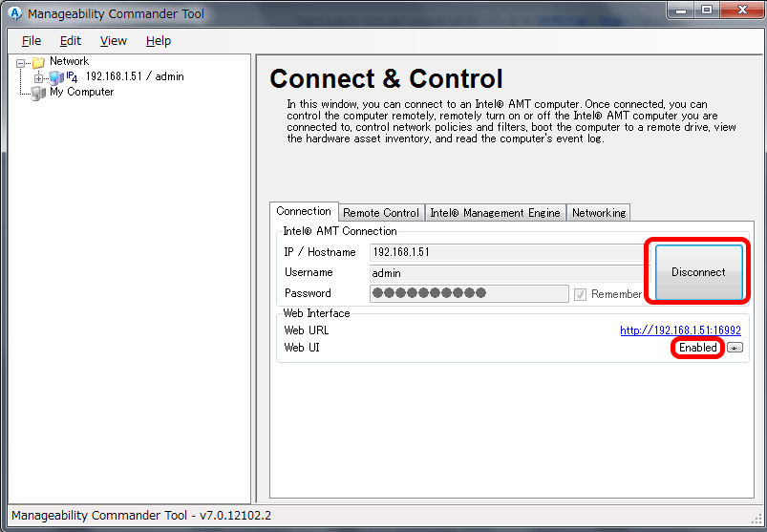
Task: Switch to the Intel Management Engine tab
Action: pyautogui.click(x=495, y=213)
